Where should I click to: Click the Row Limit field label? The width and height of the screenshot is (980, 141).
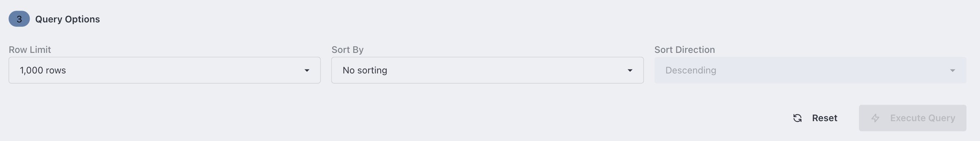[x=30, y=50]
